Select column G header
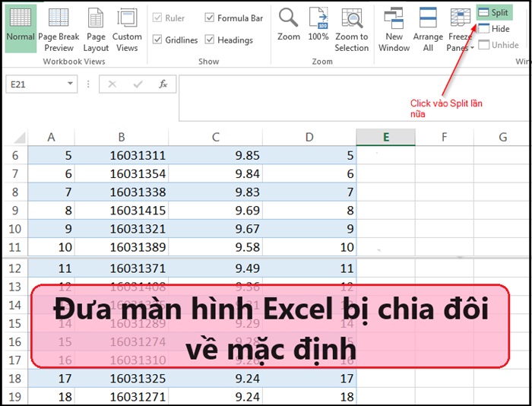This screenshot has height=406, width=532. (502, 138)
